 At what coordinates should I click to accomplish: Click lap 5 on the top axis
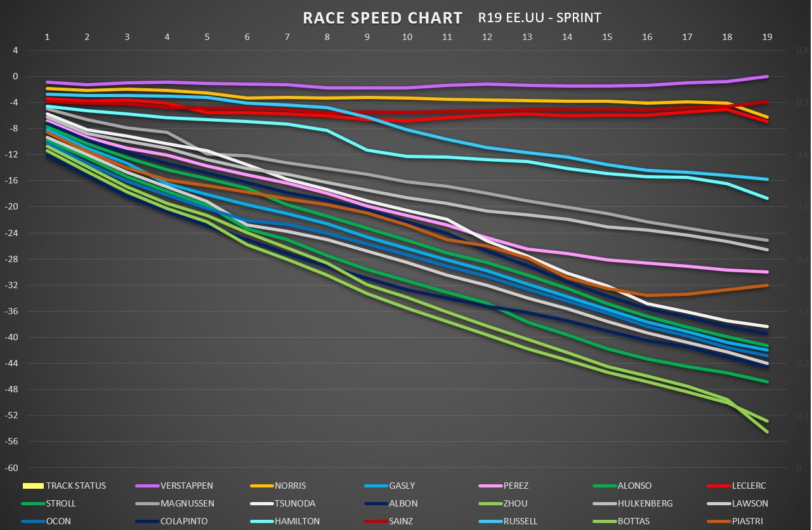tap(207, 37)
